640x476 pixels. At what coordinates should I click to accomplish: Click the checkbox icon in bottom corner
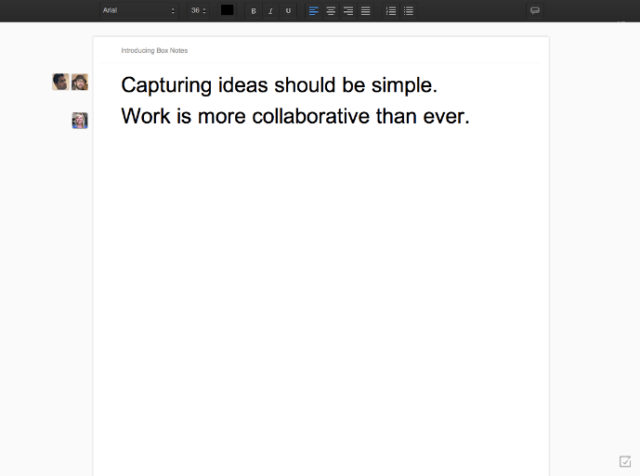click(x=625, y=461)
